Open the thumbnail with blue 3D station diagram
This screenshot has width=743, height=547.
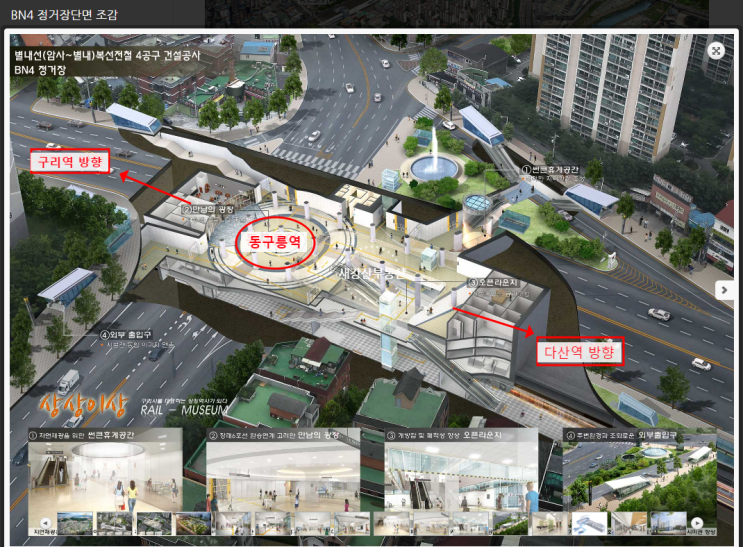[x=589, y=523]
